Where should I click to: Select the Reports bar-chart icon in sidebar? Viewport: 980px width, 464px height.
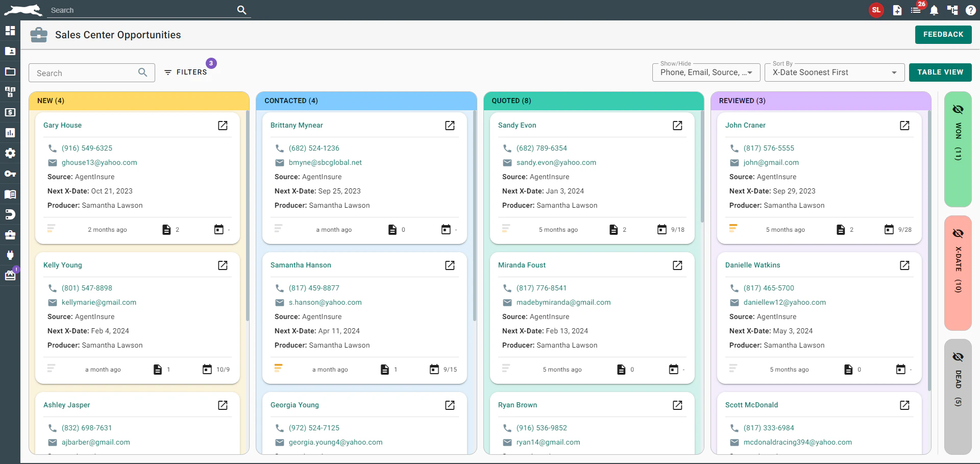[x=10, y=133]
